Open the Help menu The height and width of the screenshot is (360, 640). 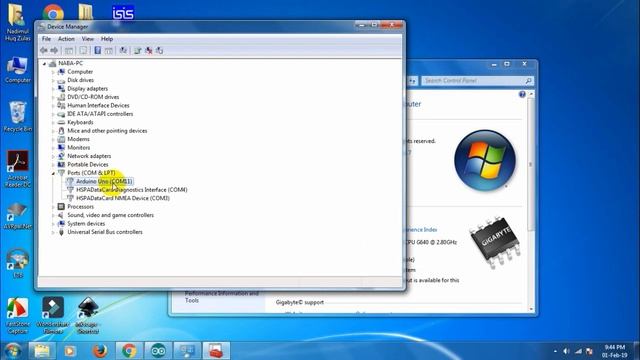point(107,39)
